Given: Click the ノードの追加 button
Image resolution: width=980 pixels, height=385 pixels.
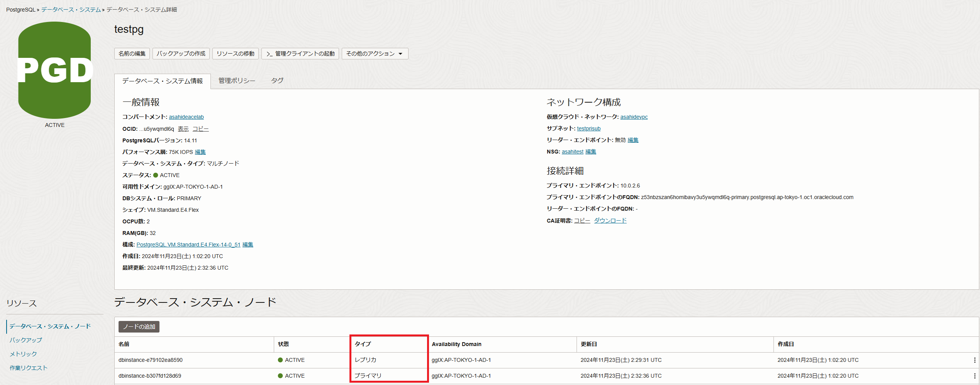Looking at the screenshot, I should [139, 327].
